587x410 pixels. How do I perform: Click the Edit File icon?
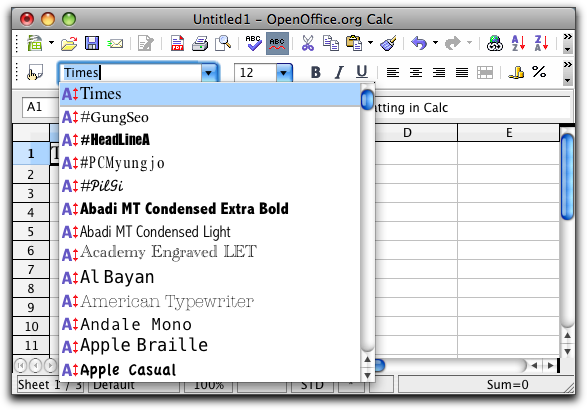[x=145, y=43]
